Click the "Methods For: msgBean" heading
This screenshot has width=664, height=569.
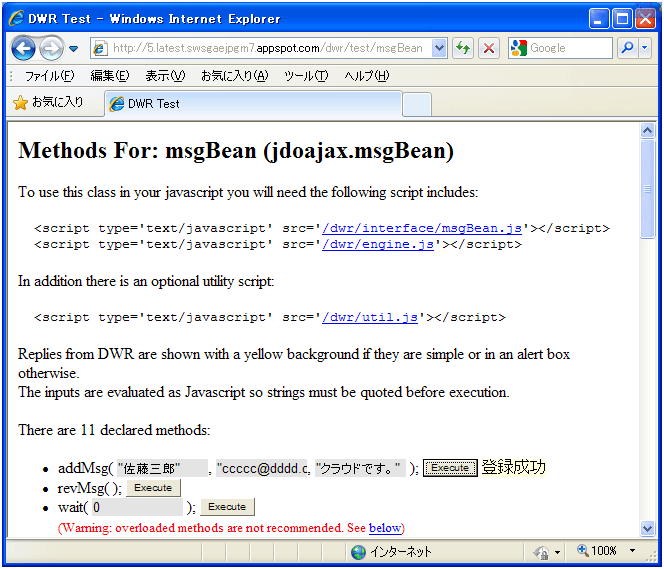(x=236, y=151)
